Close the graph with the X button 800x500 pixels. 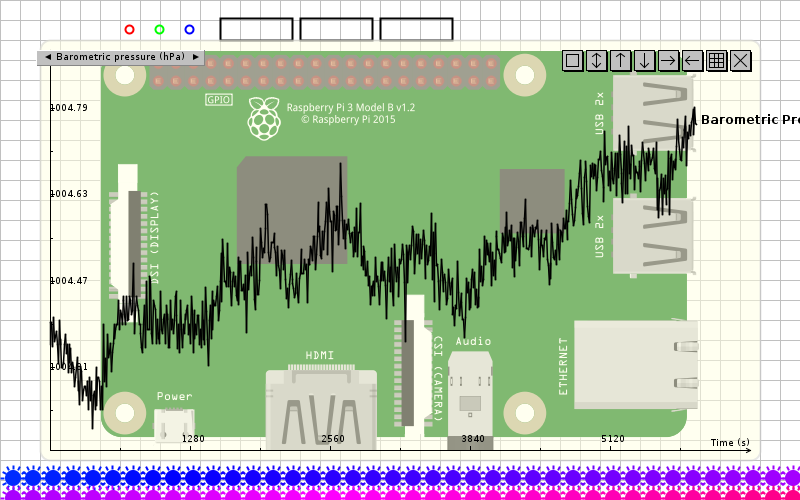pyautogui.click(x=740, y=61)
